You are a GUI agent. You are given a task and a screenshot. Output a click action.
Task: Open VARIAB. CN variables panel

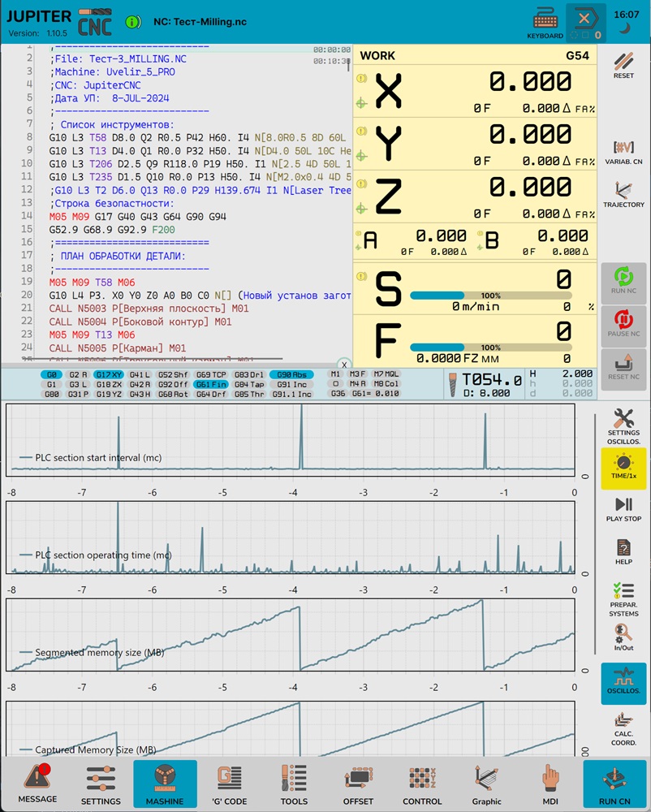[623, 152]
